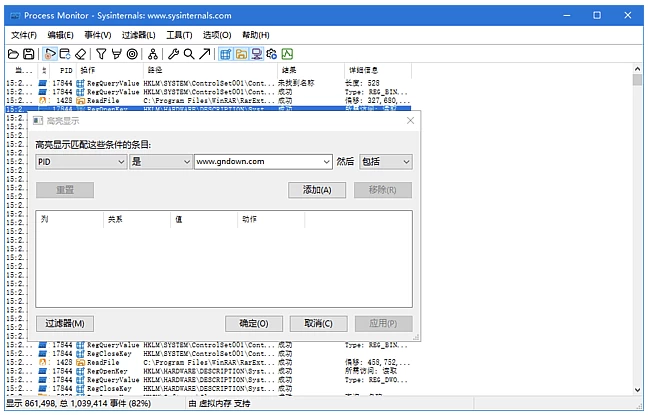Viewport: 648px width, 415px height.
Task: Select the target crosshair icon for window process
Action: tap(132, 54)
